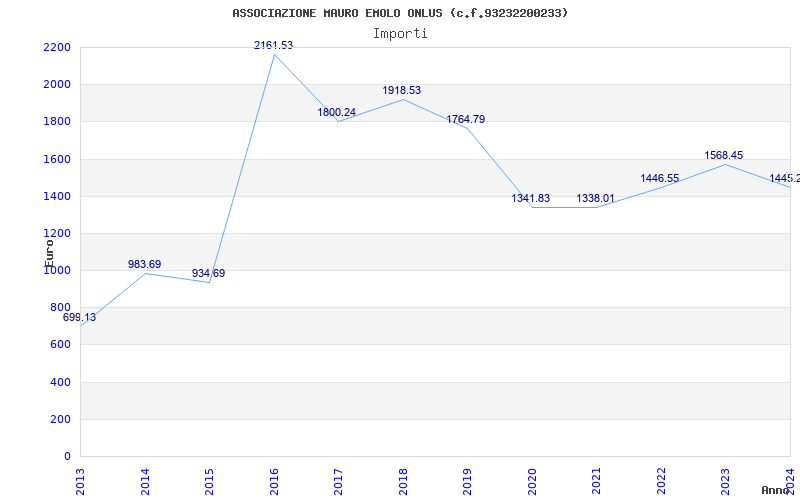
Task: Click the data label 1568.45
Action: pos(724,156)
